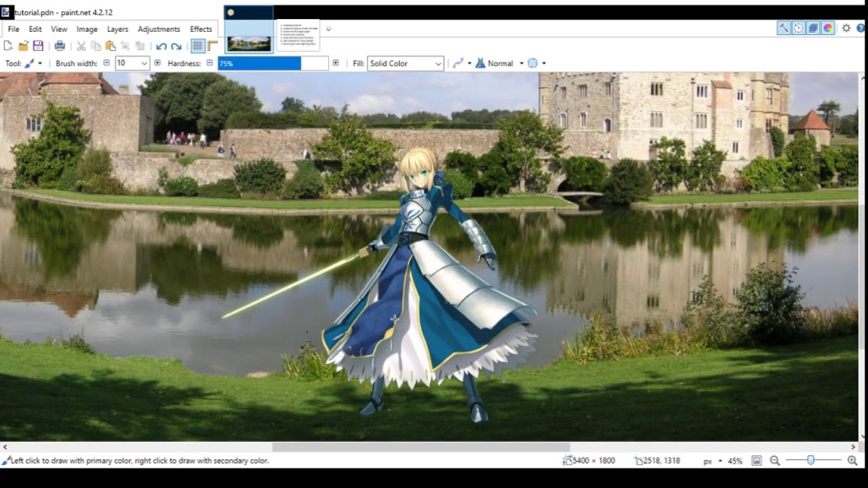Zoom out with the minus magnifier
This screenshot has width=868, height=488.
click(774, 461)
